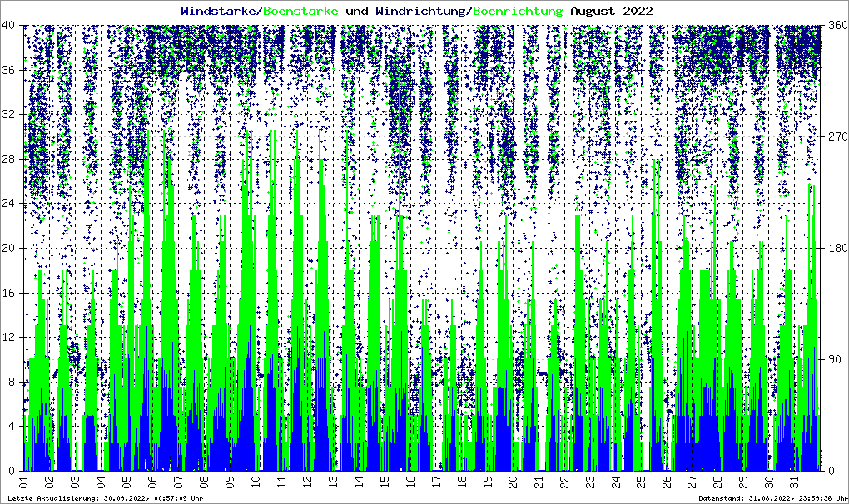Click the 360 label on right axis
The height and width of the screenshot is (504, 849).
[x=835, y=25]
